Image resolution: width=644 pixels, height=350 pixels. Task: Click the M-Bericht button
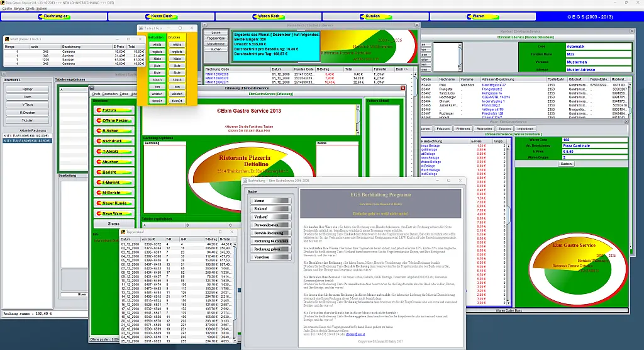[x=114, y=193]
